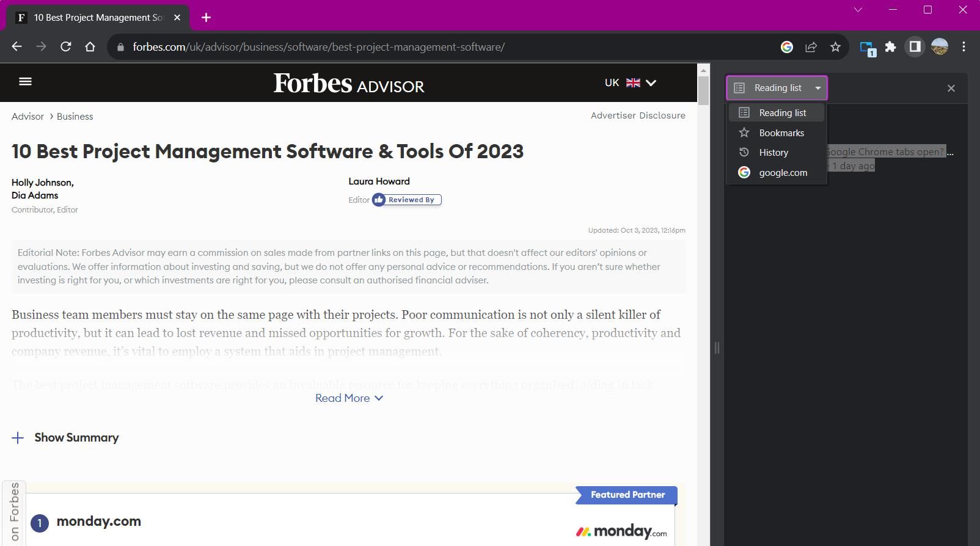The height and width of the screenshot is (546, 980).
Task: Click the share page icon
Action: [x=811, y=47]
